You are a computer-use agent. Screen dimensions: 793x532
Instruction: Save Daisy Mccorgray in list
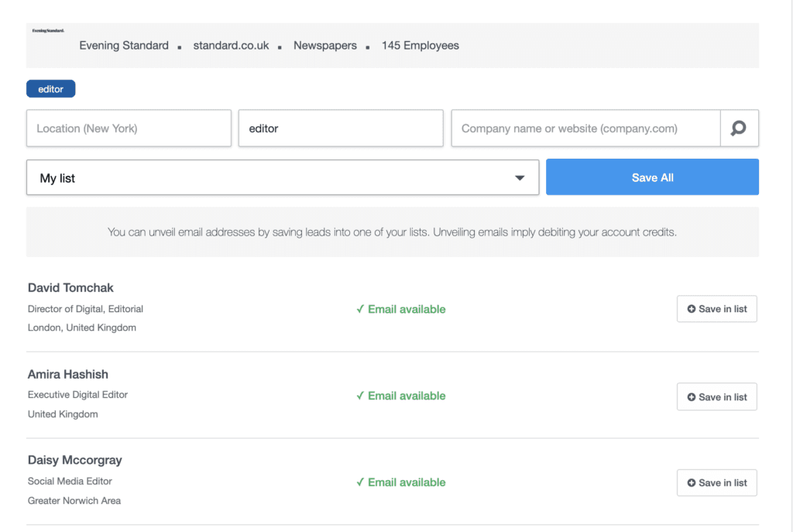tap(716, 483)
